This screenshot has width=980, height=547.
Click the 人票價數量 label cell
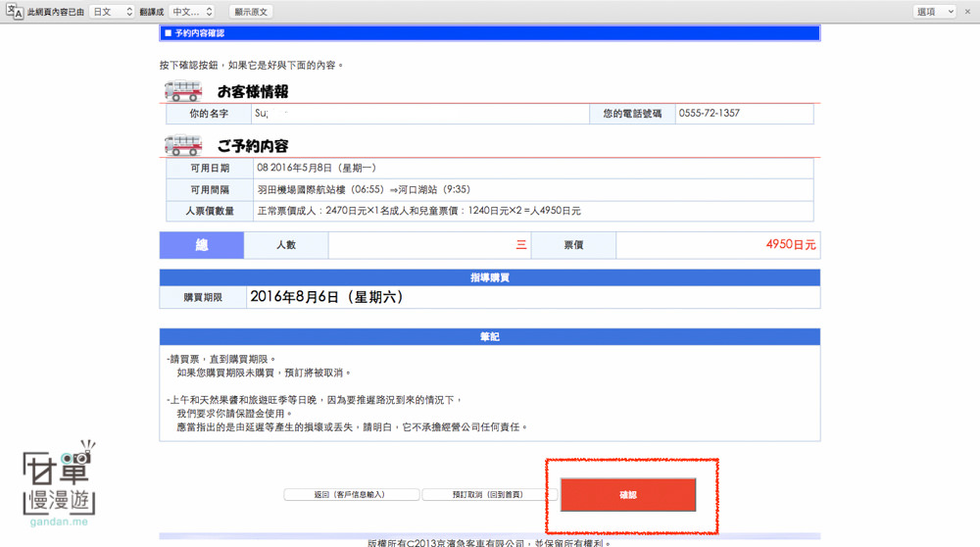tap(210, 211)
